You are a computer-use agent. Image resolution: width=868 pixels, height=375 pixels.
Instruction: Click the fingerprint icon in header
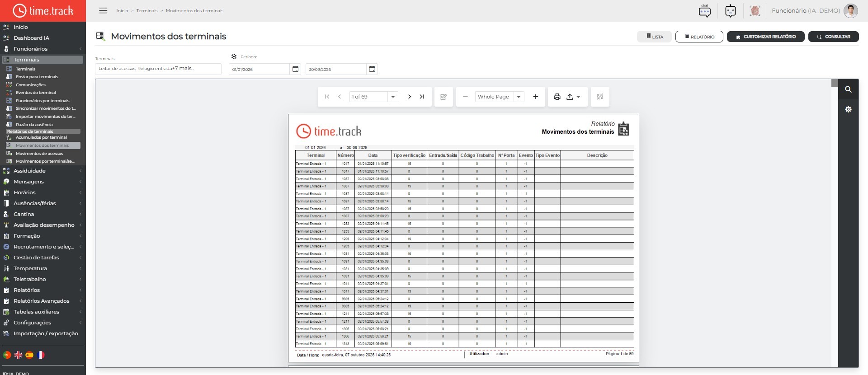tap(755, 11)
